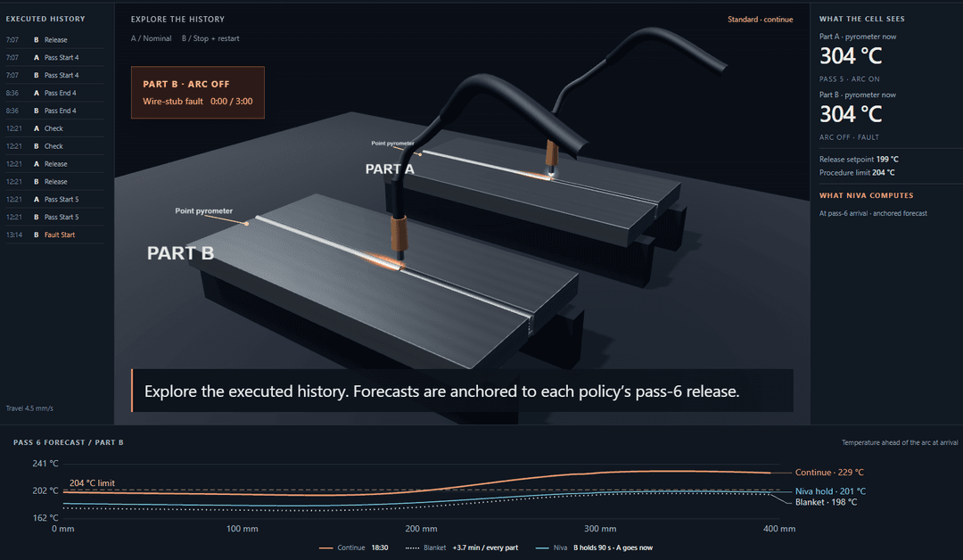The height and width of the screenshot is (560, 963).
Task: Select the 8:36 A Pass End 4 row
Action: click(54, 94)
